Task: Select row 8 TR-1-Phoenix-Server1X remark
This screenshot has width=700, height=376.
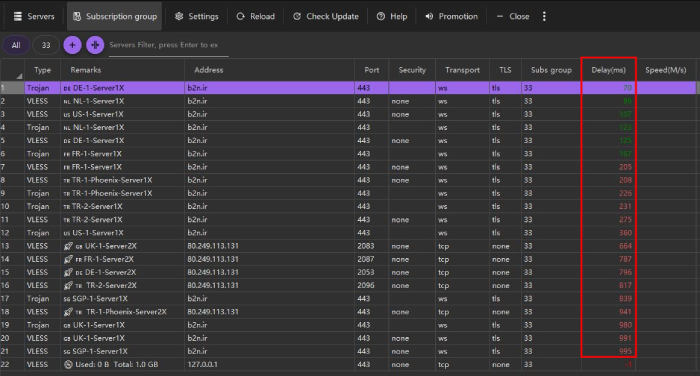Action: tap(108, 180)
